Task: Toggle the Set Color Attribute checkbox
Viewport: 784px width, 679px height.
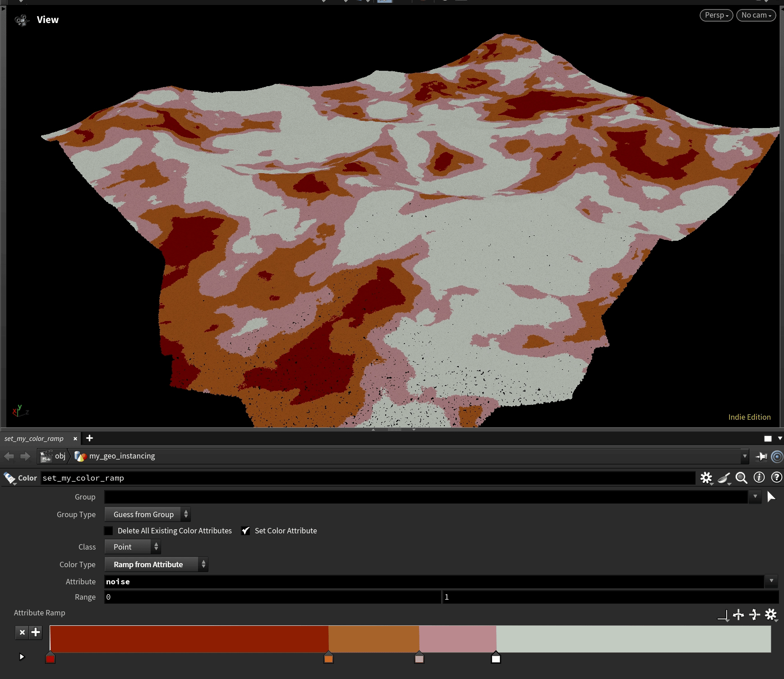Action: (246, 531)
